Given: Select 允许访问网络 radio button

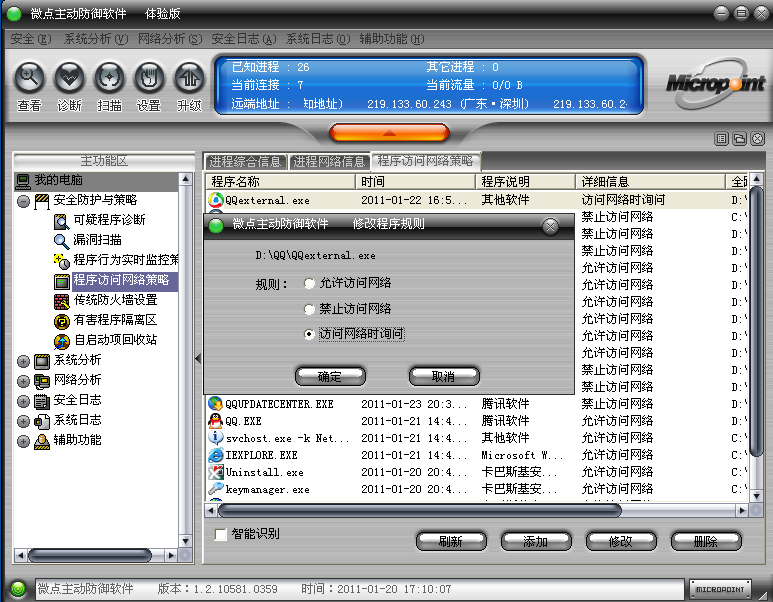Looking at the screenshot, I should 309,283.
